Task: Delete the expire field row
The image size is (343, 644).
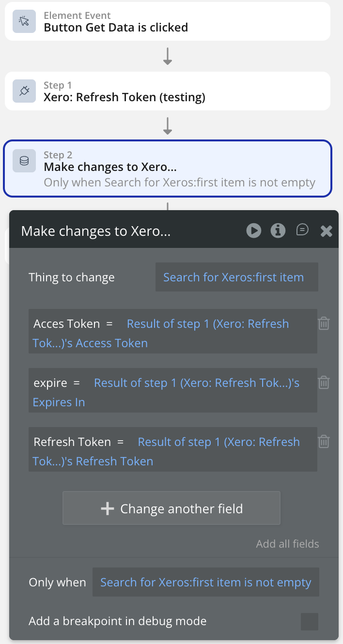Action: [x=324, y=383]
